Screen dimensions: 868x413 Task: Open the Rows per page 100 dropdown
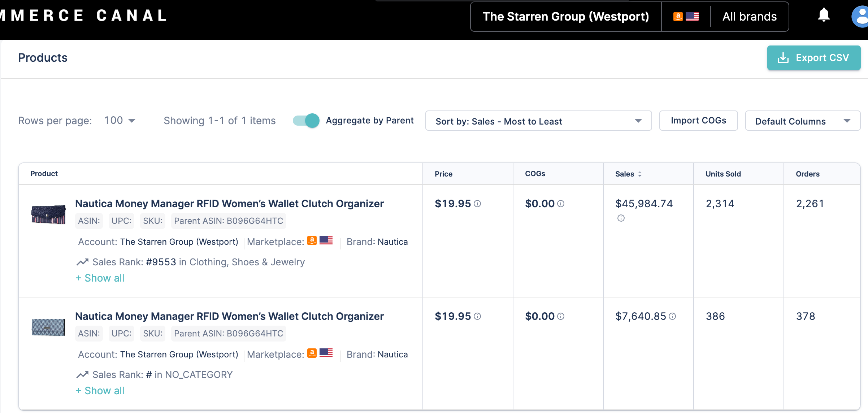tap(120, 121)
